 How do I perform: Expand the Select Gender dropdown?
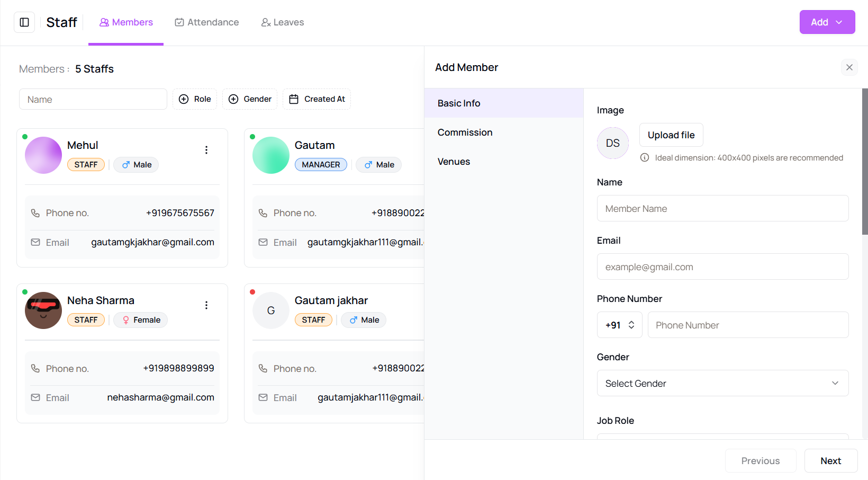(x=722, y=383)
